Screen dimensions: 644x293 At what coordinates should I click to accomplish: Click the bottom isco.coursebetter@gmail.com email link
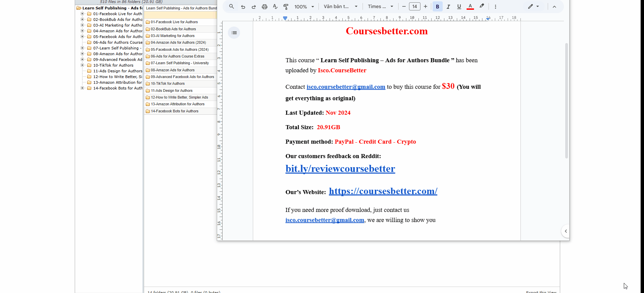(325, 220)
